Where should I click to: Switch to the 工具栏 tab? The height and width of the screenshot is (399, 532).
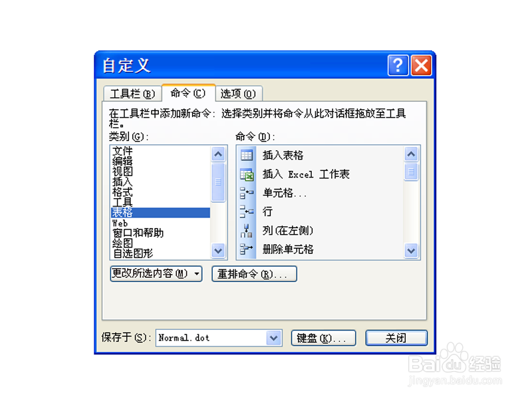[132, 94]
